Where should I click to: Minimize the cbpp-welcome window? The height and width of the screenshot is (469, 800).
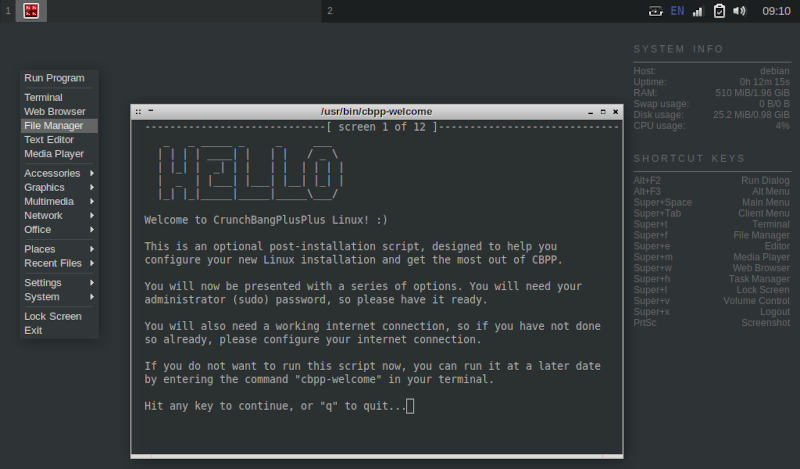590,112
